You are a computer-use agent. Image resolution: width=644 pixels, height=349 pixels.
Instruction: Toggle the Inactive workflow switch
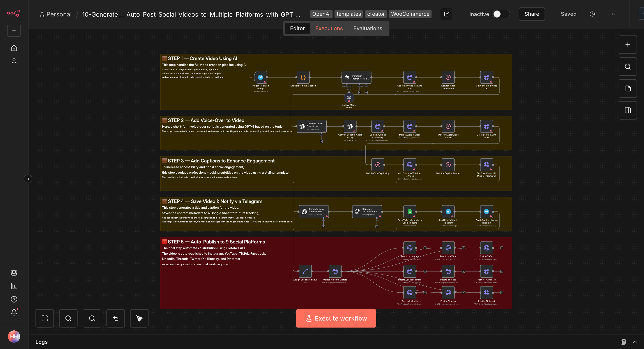[x=501, y=14]
